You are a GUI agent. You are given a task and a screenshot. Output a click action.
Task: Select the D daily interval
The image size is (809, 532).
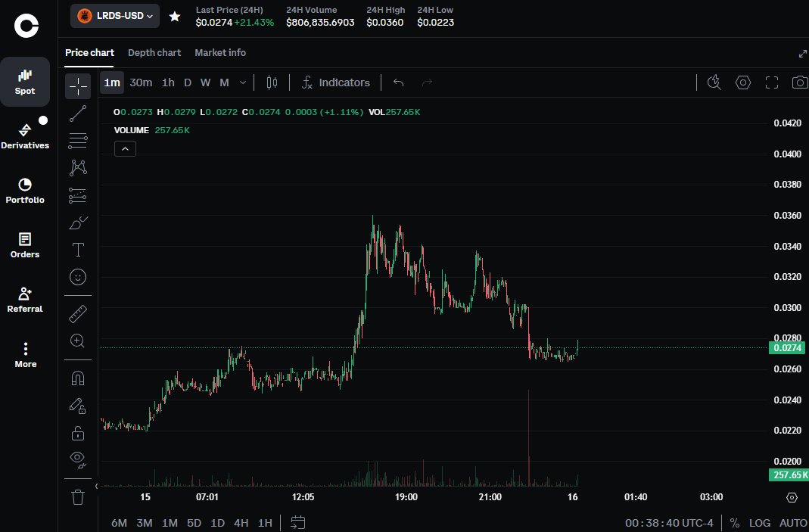[x=188, y=82]
